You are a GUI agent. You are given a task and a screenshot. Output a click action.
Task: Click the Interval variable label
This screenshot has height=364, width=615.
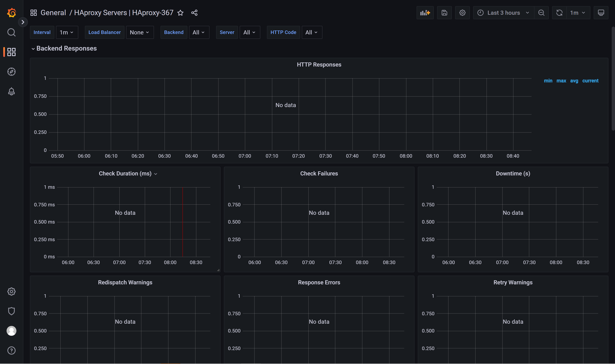[42, 32]
